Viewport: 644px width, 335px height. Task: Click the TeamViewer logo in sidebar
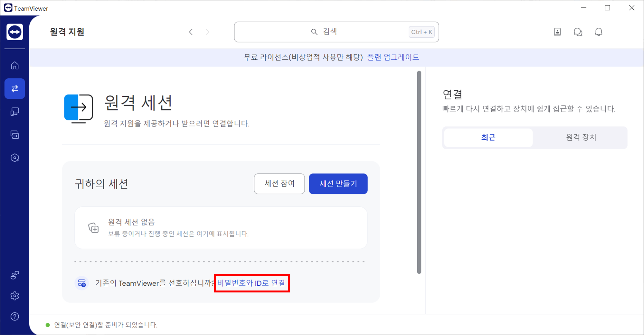(15, 32)
